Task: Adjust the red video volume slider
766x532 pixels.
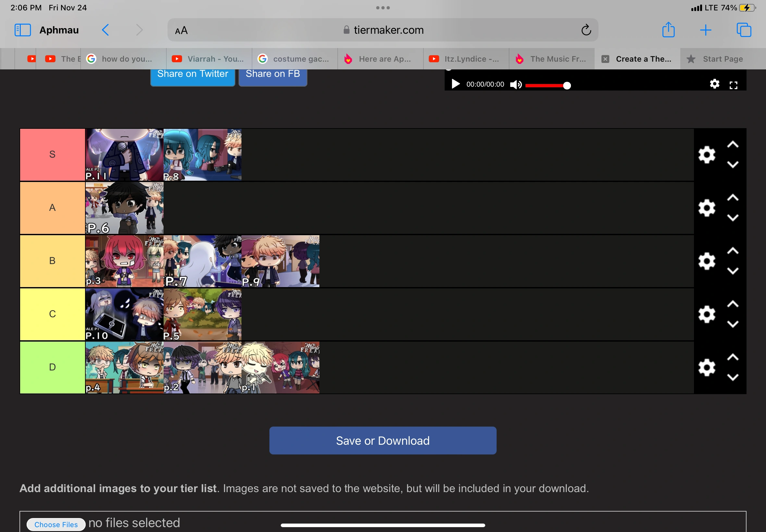Action: (547, 86)
